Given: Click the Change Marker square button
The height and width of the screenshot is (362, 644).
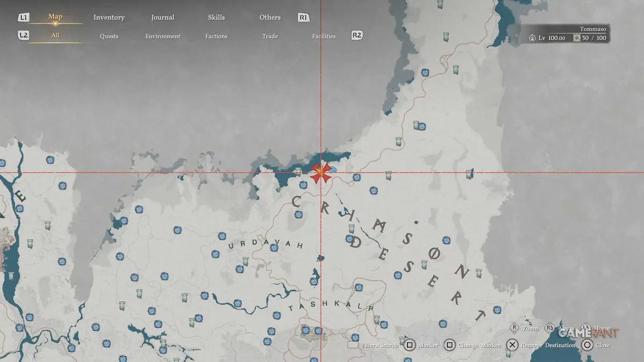Looking at the screenshot, I should click(x=450, y=345).
